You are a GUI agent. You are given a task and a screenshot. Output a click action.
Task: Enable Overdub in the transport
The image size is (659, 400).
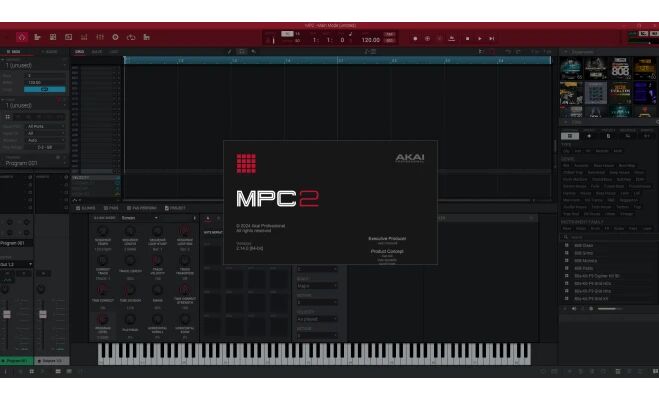(x=427, y=39)
